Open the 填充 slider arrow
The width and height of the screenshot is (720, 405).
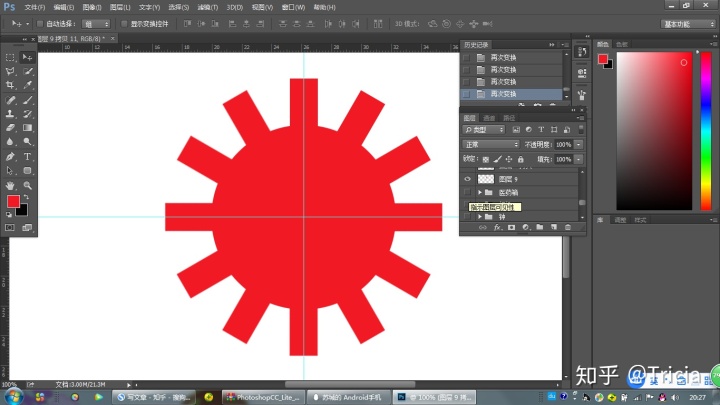pyautogui.click(x=579, y=159)
